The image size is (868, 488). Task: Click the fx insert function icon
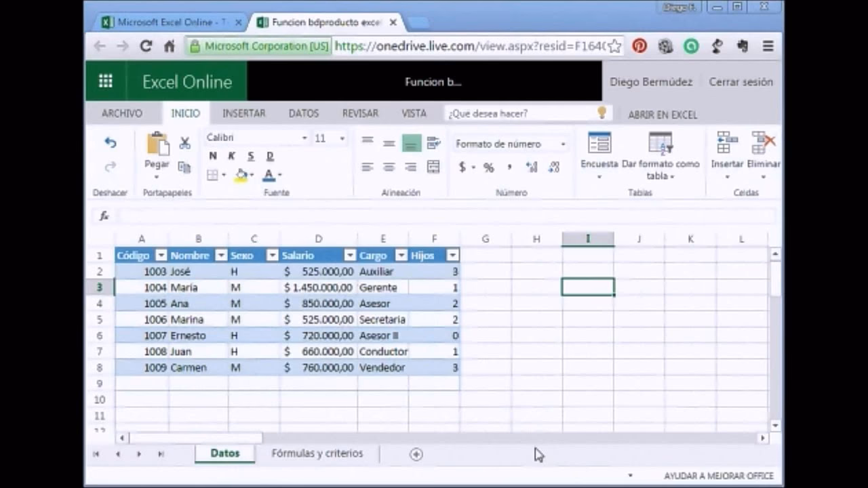coord(104,216)
